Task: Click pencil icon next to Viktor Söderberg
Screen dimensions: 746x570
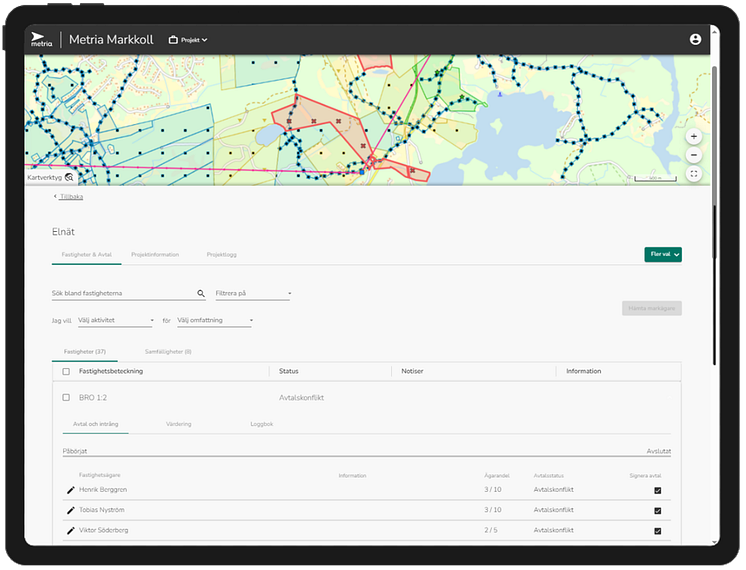Action: [x=70, y=530]
